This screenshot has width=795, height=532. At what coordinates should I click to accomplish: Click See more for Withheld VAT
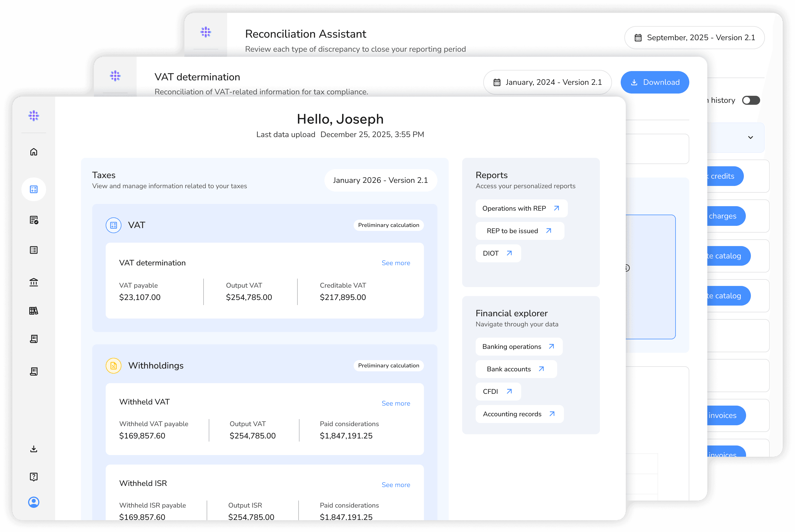[396, 403]
